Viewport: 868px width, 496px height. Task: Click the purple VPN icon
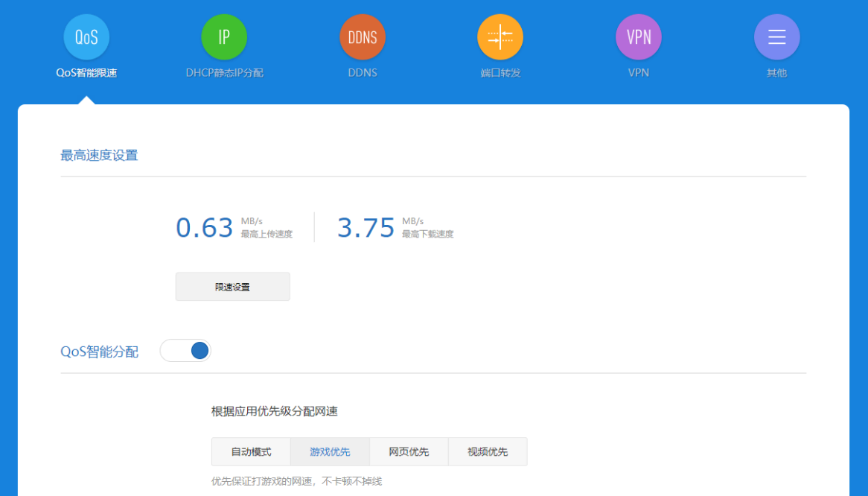coord(638,36)
